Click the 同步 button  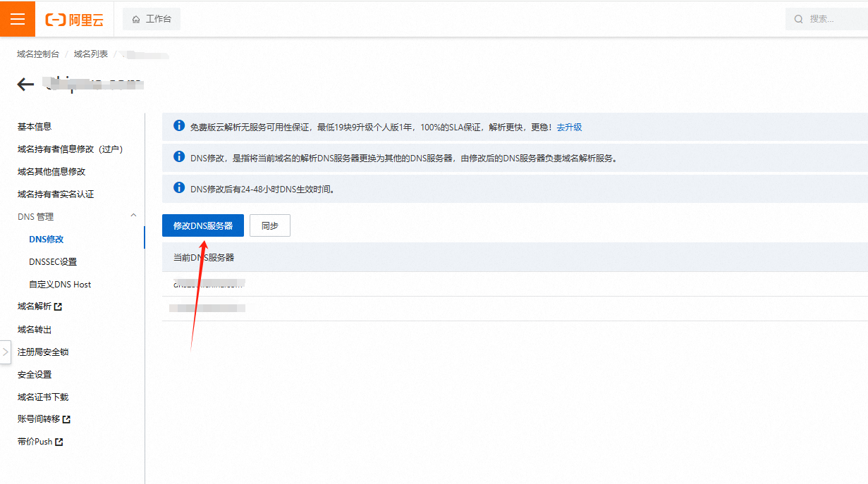coord(269,225)
